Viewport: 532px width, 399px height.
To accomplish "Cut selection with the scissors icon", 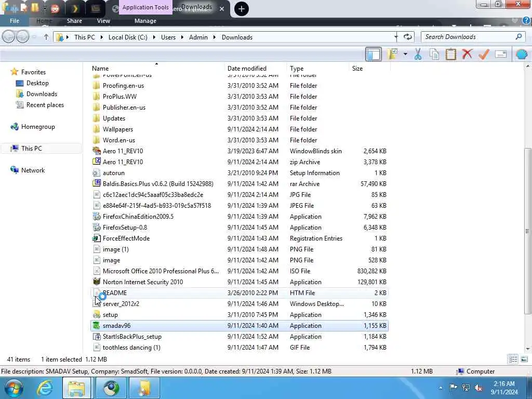I will (418, 54).
